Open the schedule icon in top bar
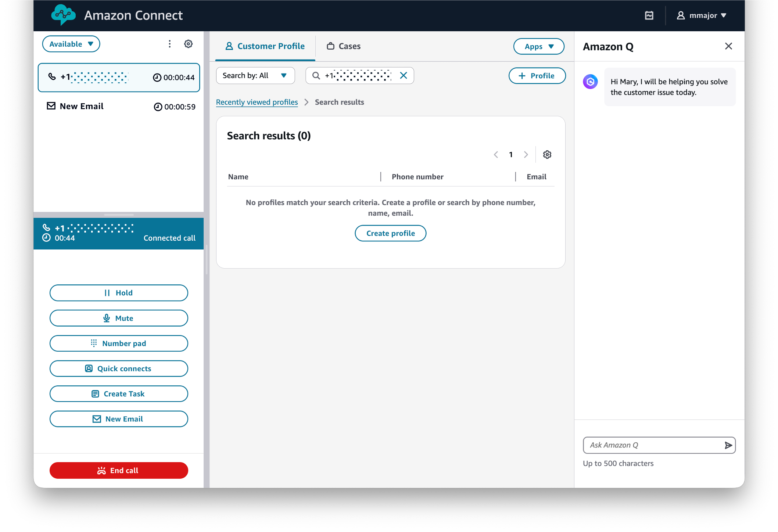Viewport: 778px width, 532px height. coord(649,15)
